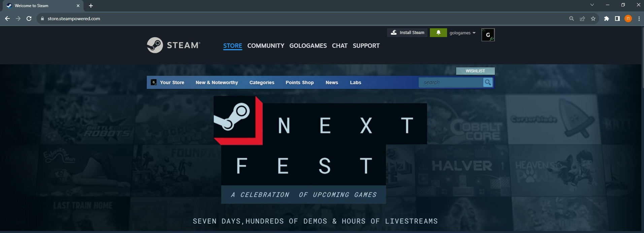This screenshot has height=233, width=644.
Task: Click the search magnifier button in store bar
Action: (x=488, y=82)
